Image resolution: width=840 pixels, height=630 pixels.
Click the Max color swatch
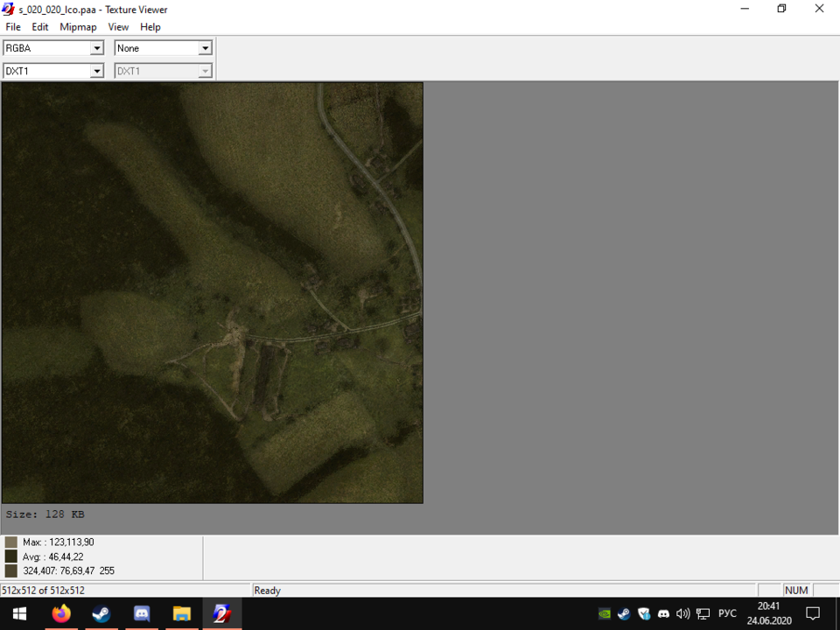[10, 542]
